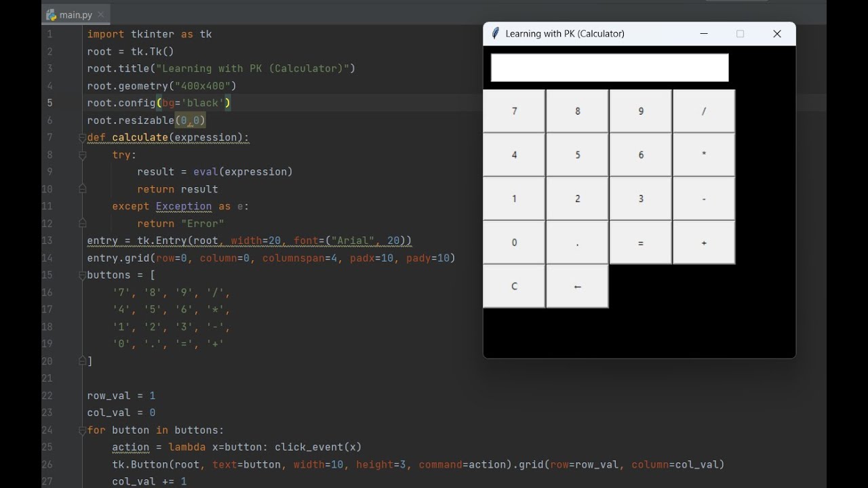Screen dimensions: 868x488
Task: Select the main.py editor tab
Action: (x=76, y=14)
